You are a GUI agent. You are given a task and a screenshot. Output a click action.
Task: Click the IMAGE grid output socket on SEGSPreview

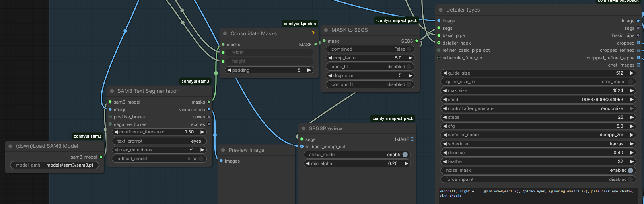[x=413, y=139]
